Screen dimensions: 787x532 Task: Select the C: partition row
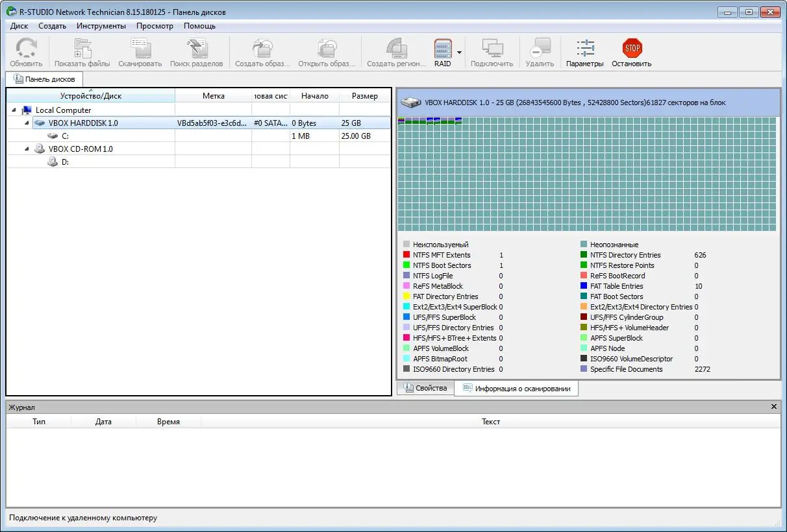point(65,136)
